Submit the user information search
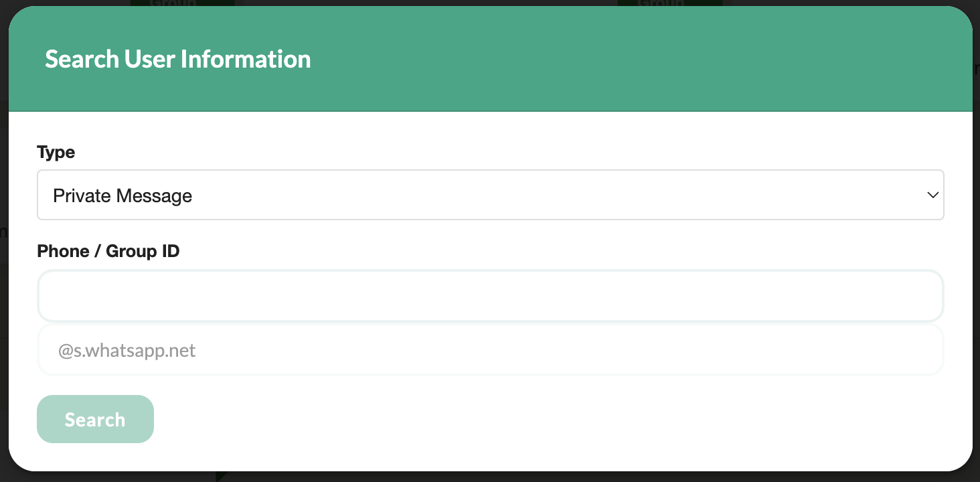This screenshot has height=482, width=980. tap(95, 419)
